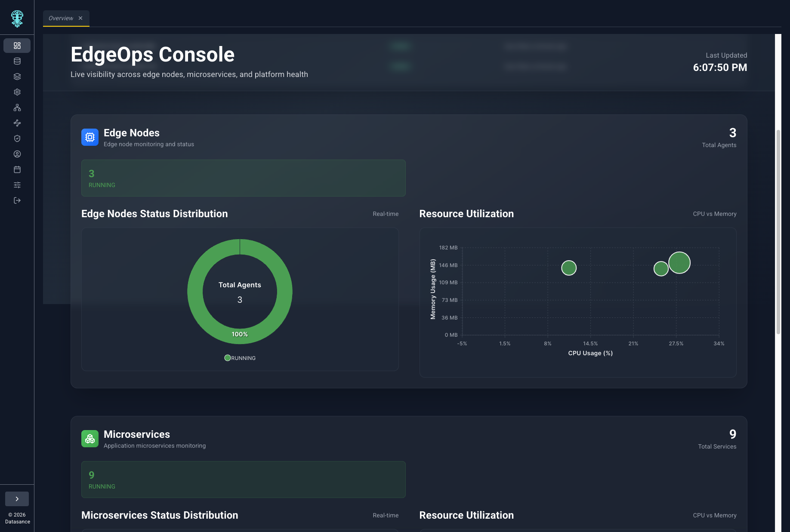Screen dimensions: 790x532
Task: Click the 'Microservices' section heading
Action: click(137, 434)
